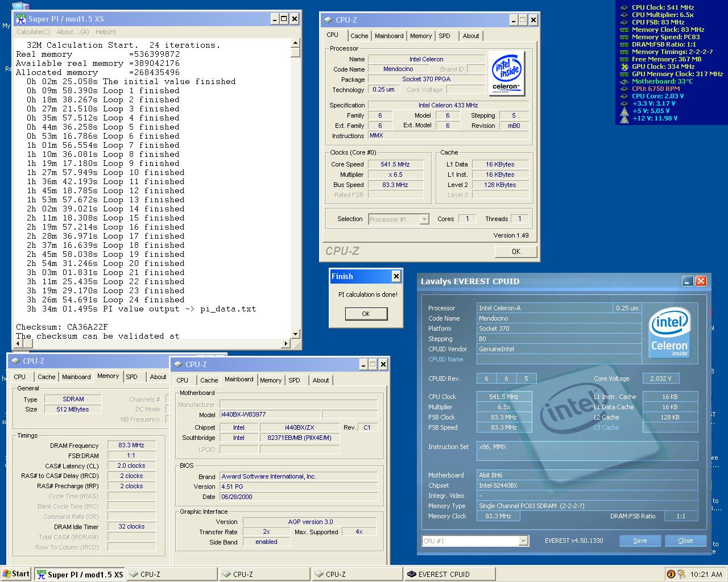Open the Processor #1 selection dropdown in CPU-Z
728x582 pixels.
(x=424, y=219)
